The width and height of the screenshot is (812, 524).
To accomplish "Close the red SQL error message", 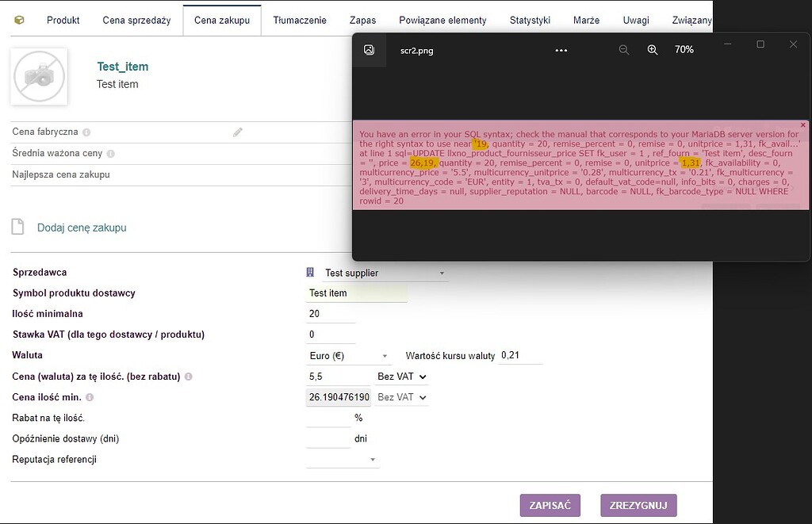I will [x=802, y=125].
